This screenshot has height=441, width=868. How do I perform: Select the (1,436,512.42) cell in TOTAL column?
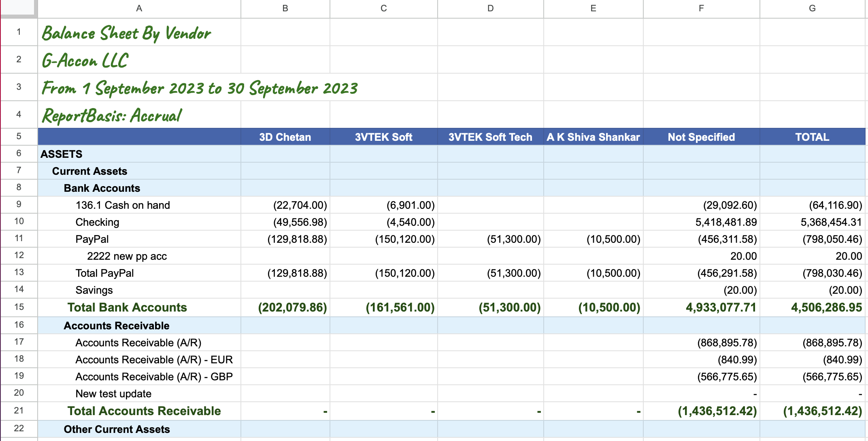813,411
